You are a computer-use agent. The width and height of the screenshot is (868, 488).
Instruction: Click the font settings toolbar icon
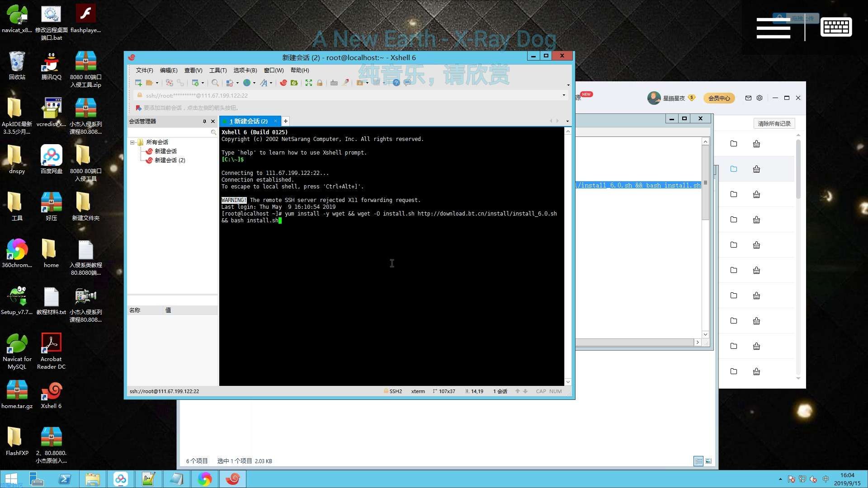[x=264, y=83]
